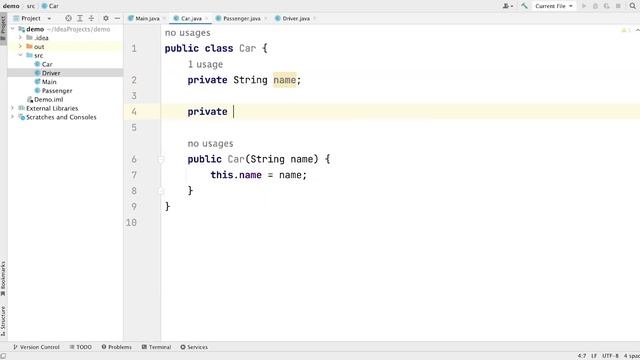Viewport: 640px width, 360px height.
Task: Click the LF line separator in status bar
Action: (594, 356)
